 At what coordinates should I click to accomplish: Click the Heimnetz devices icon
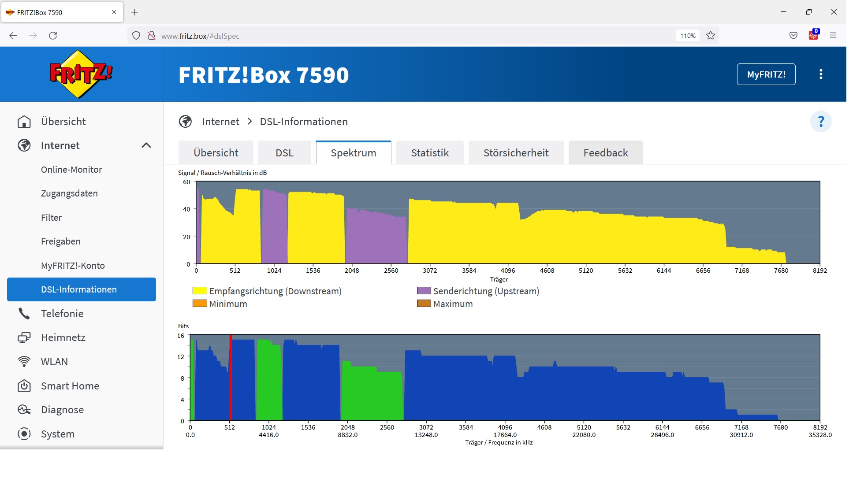click(x=24, y=337)
